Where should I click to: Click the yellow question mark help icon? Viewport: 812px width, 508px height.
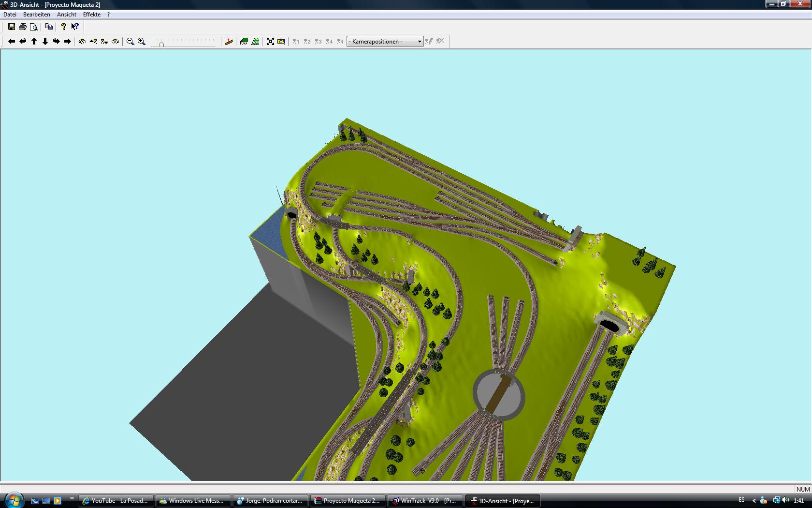point(64,27)
